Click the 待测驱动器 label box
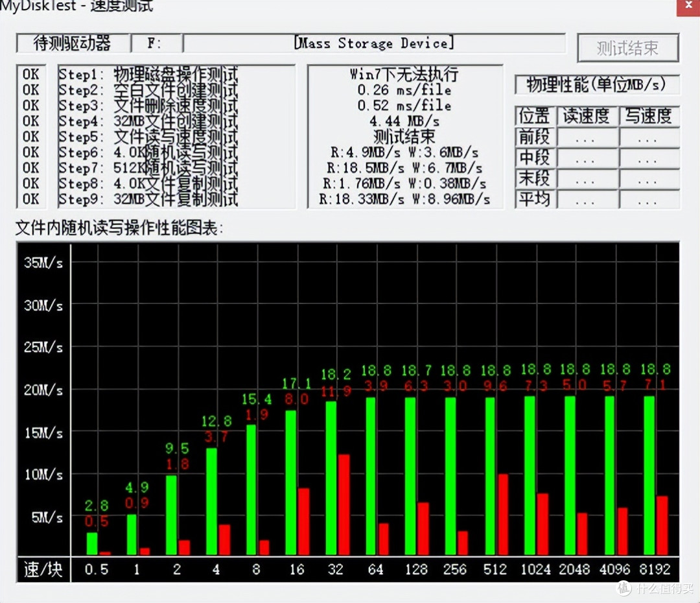The height and width of the screenshot is (603, 700). (x=73, y=43)
